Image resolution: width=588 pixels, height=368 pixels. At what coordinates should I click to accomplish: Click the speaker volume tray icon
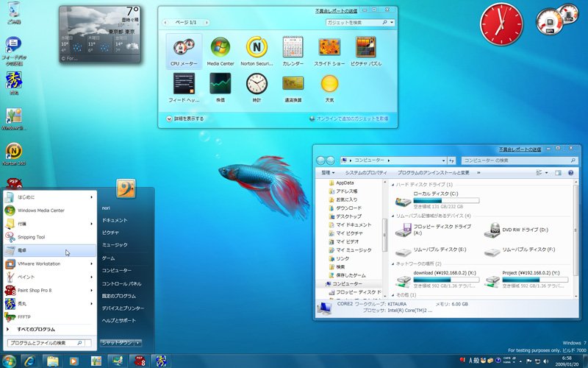[x=546, y=361]
